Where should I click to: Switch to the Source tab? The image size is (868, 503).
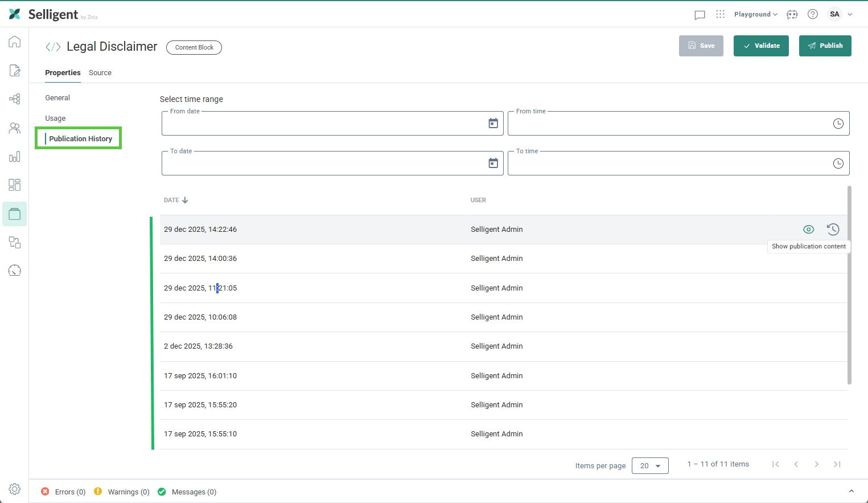tap(100, 73)
